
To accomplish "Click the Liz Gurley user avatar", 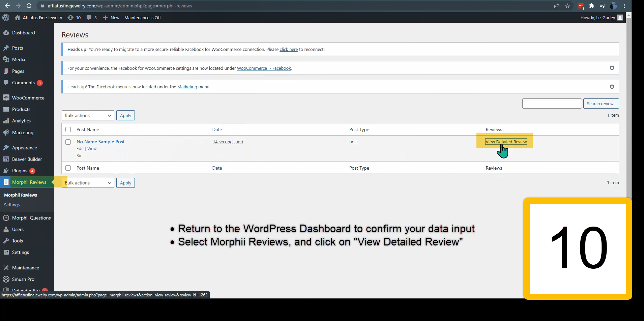I will click(620, 18).
